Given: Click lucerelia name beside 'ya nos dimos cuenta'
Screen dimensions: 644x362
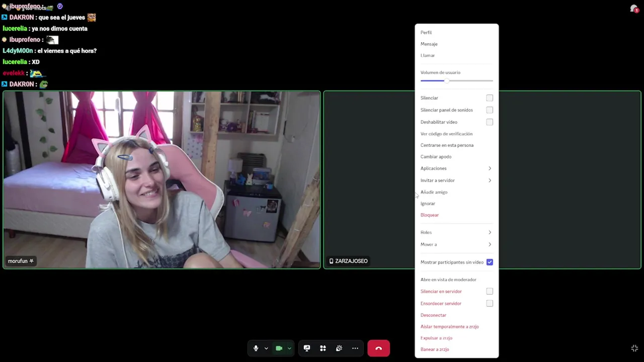Looking at the screenshot, I should coord(15,29).
